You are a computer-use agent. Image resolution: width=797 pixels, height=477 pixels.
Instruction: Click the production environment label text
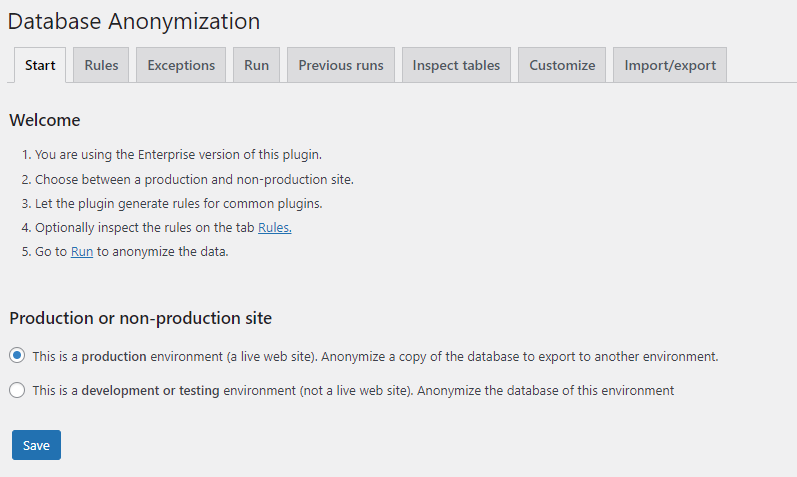pyautogui.click(x=375, y=356)
